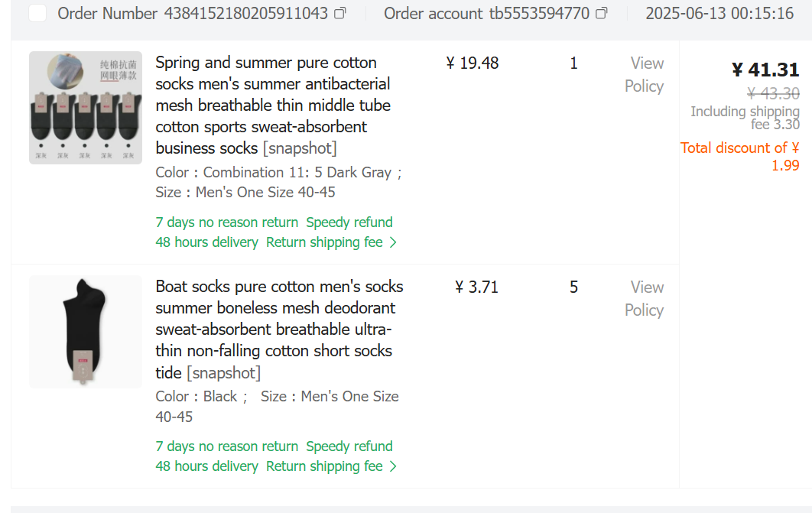Click View Policy for the ¥19.48 socks
Screen dimensions: 812x513
[645, 74]
